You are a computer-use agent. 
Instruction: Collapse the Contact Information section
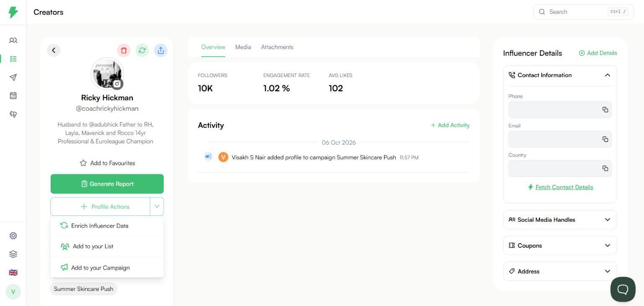pyautogui.click(x=607, y=75)
